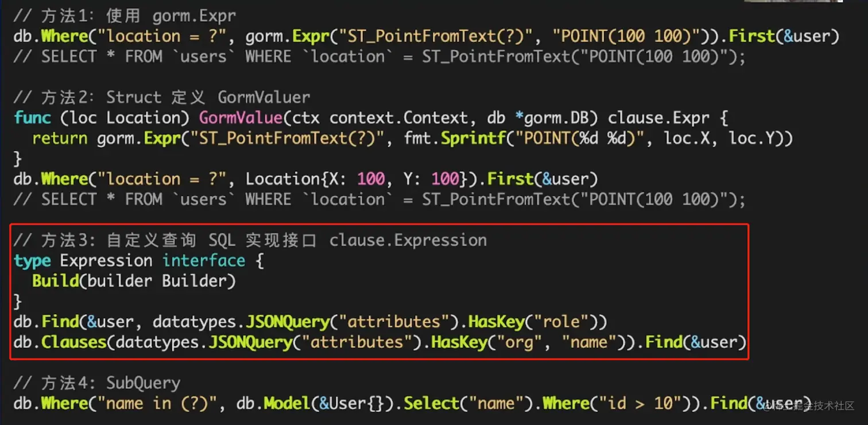Click the SELECT comment under 方法1
The height and width of the screenshot is (425, 868).
tap(379, 57)
